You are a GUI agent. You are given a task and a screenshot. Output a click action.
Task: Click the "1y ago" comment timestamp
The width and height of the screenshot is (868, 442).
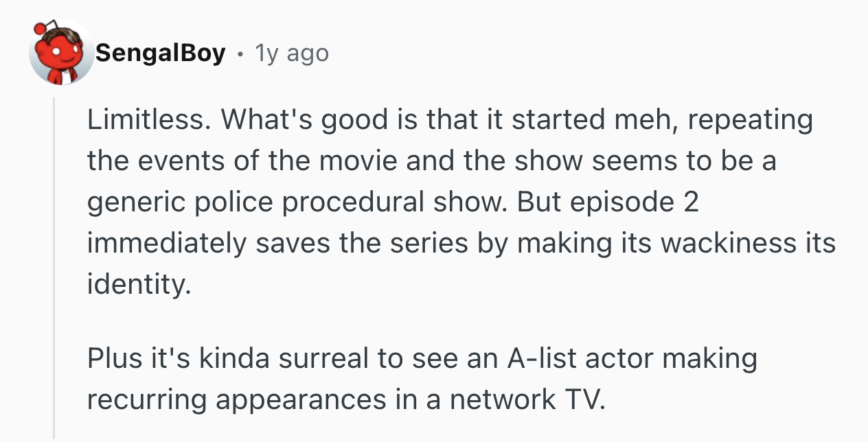291,53
